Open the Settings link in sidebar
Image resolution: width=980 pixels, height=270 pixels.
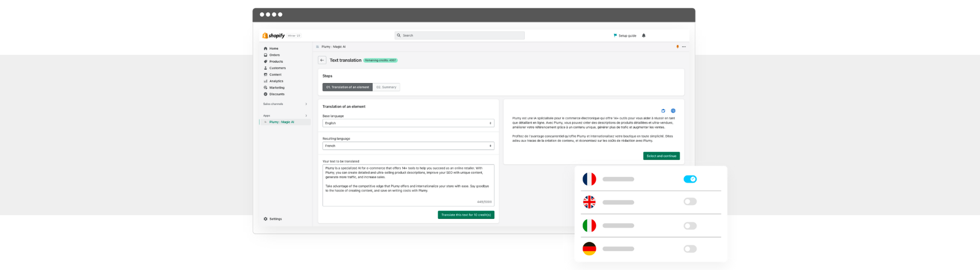tap(275, 219)
